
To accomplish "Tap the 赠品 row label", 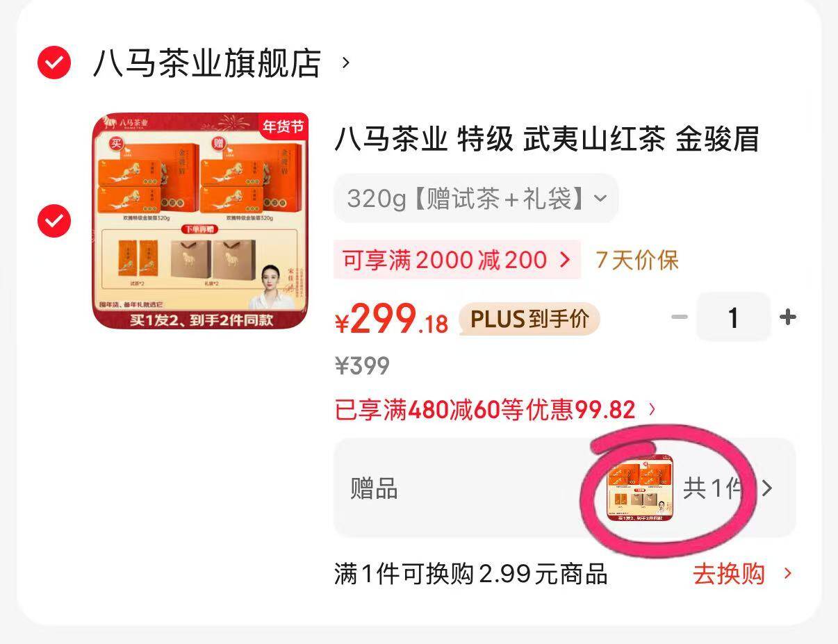I will (374, 489).
